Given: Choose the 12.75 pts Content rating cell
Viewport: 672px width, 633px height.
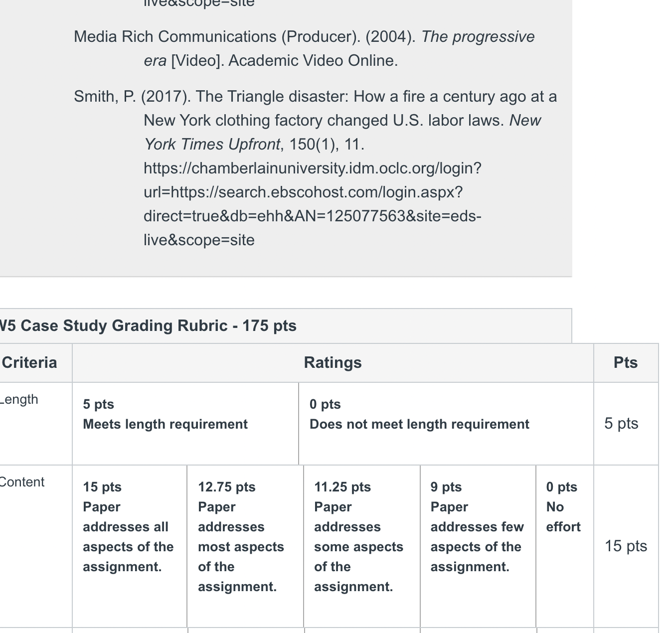Looking at the screenshot, I should point(245,546).
